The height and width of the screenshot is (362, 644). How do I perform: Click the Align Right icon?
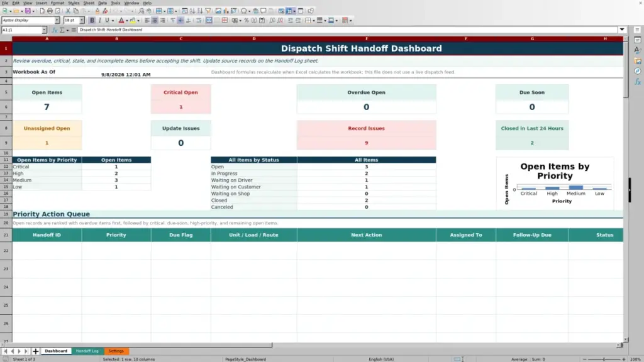(163, 21)
